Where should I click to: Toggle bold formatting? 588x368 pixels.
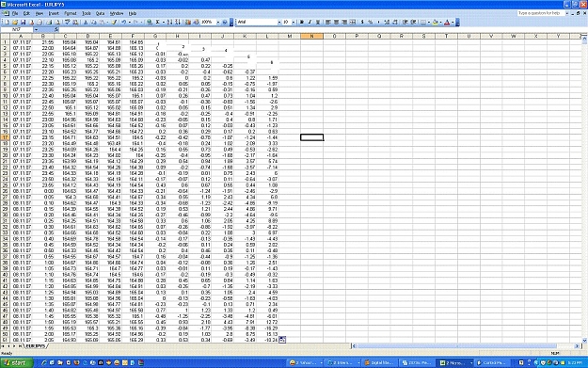(301, 23)
